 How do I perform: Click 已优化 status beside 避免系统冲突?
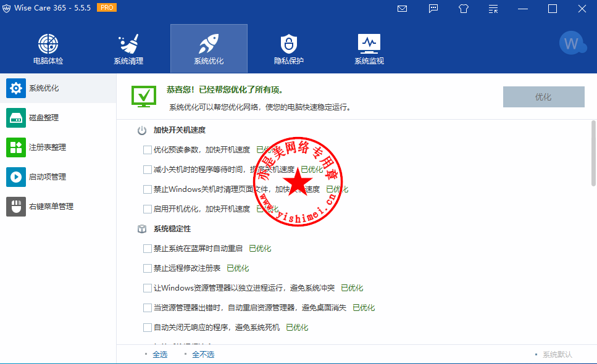[352, 288]
